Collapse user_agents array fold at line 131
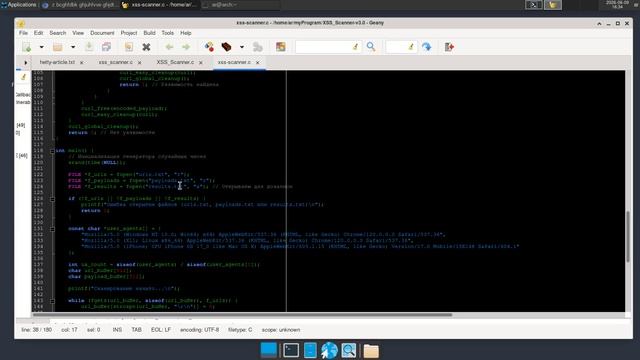The image size is (640, 360). 52,229
